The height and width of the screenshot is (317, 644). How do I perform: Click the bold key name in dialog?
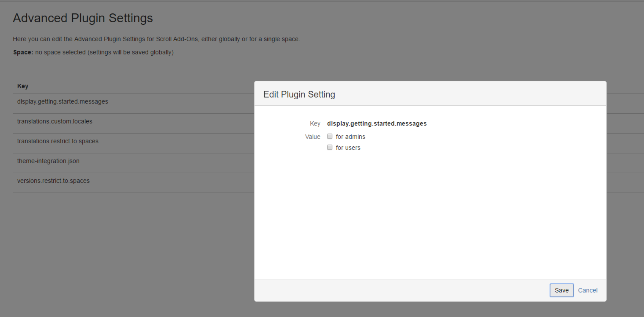(x=377, y=124)
